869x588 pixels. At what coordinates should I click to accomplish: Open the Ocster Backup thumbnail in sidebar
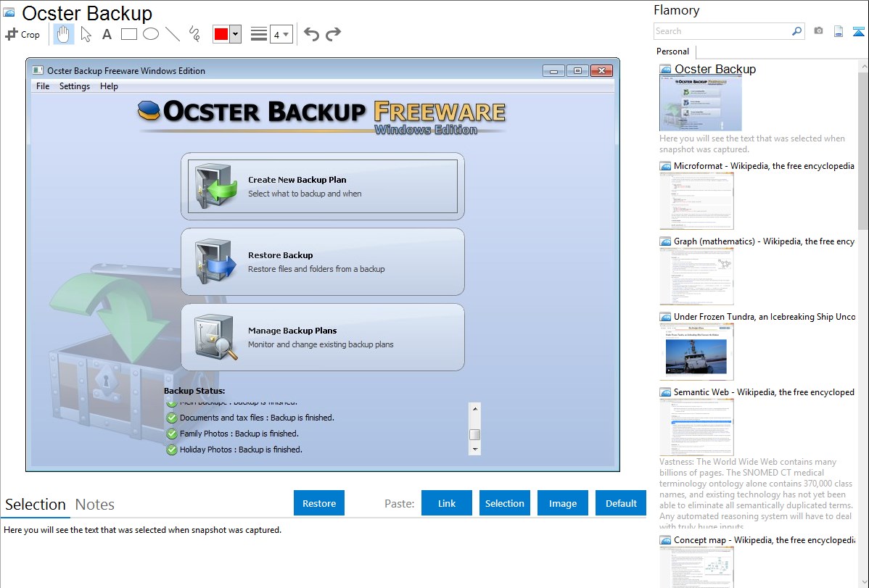701,104
